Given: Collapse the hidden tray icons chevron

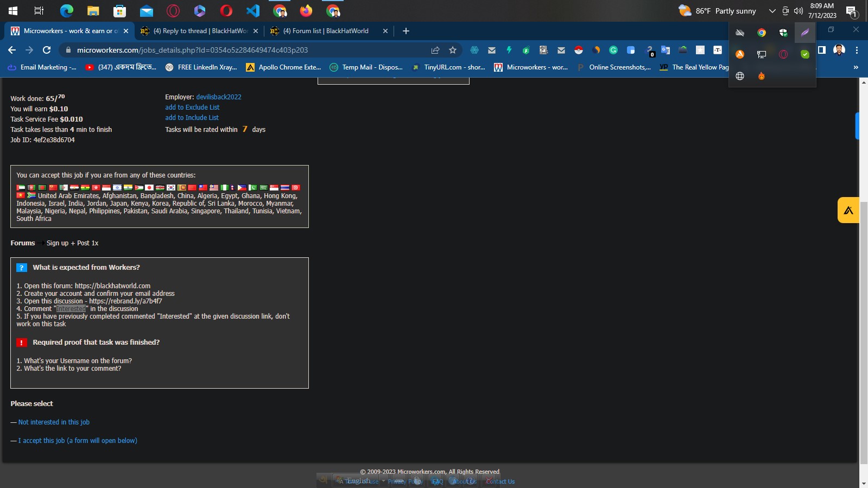Looking at the screenshot, I should click(772, 11).
